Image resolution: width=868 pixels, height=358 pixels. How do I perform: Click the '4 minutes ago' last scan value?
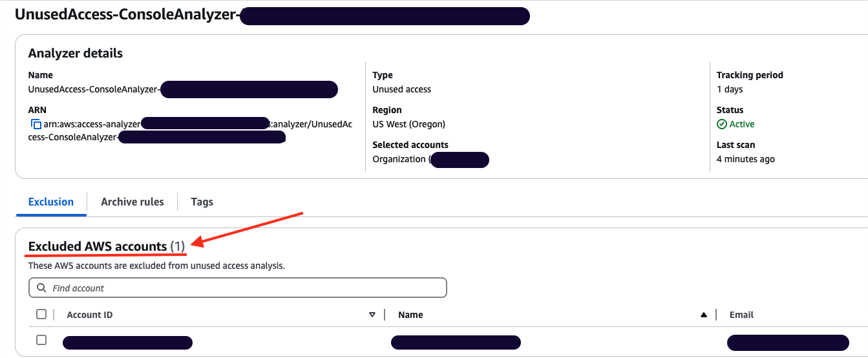pos(746,159)
